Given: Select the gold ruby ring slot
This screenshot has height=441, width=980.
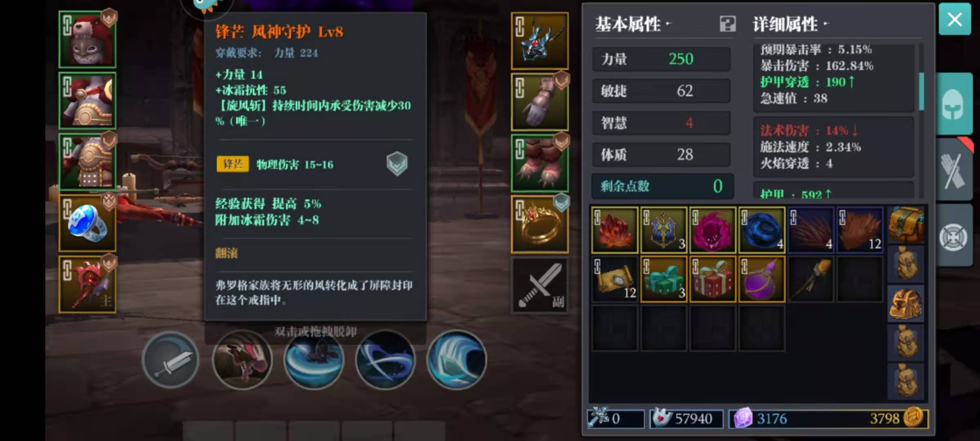Looking at the screenshot, I should coord(540,224).
